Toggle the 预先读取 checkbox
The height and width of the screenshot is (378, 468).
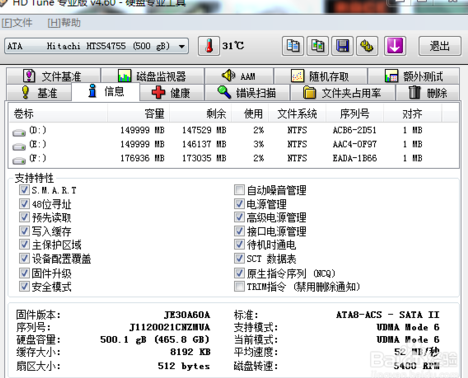tap(24, 217)
